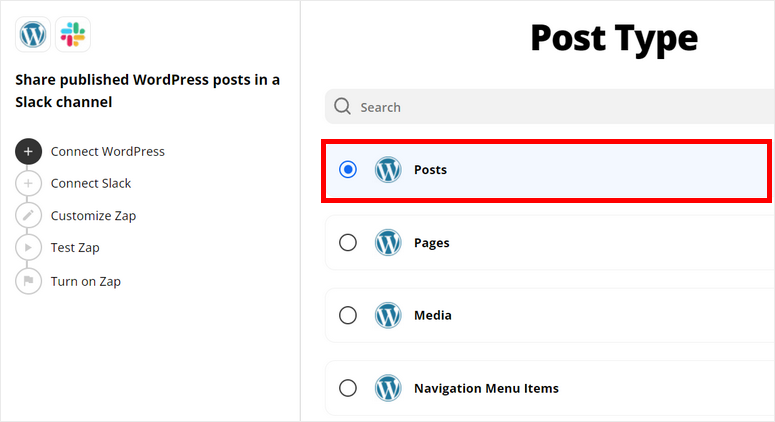
Task: Click the Turn on Zap step label
Action: 86,282
